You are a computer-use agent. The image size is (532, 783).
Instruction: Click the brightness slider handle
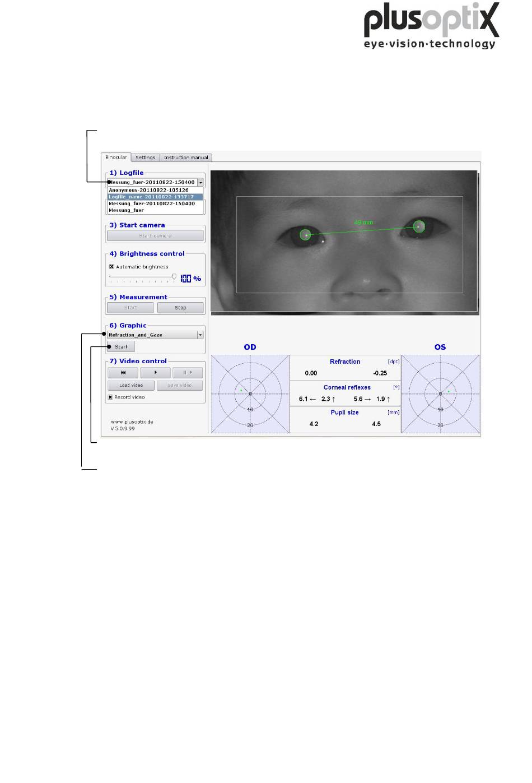(x=174, y=276)
